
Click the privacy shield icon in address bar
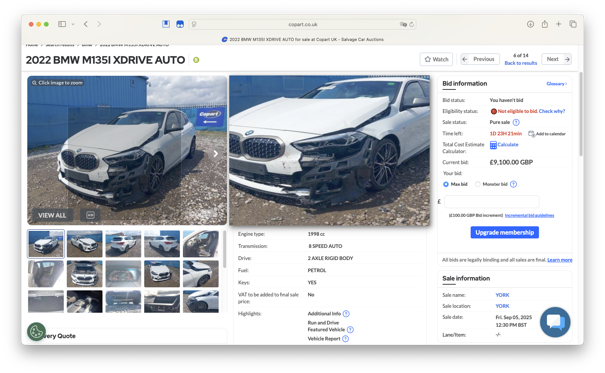click(194, 24)
